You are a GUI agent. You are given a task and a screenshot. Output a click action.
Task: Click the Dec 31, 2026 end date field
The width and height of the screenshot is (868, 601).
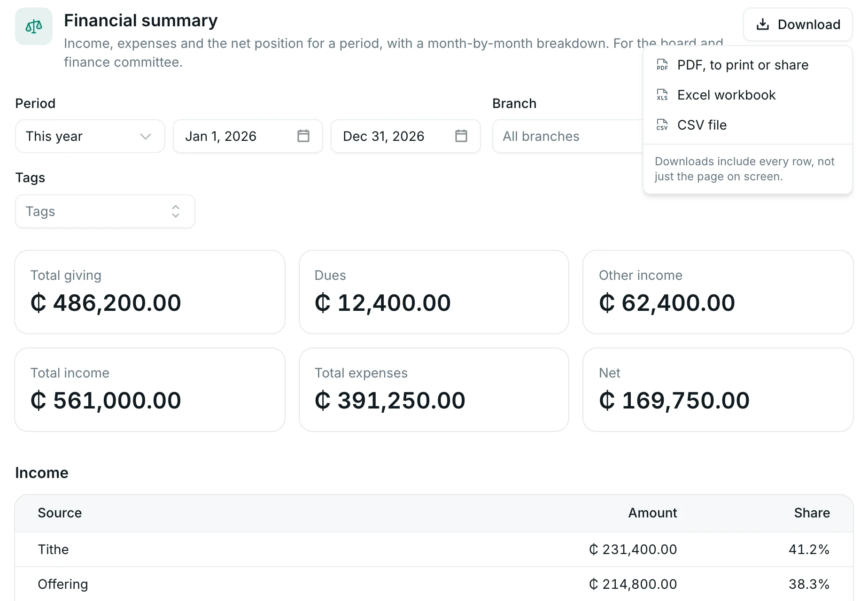406,136
